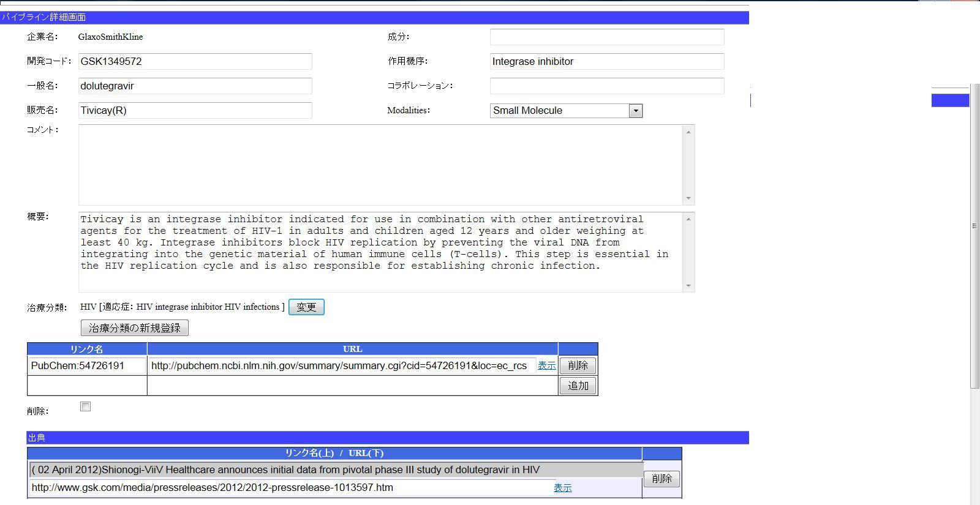This screenshot has width=980, height=505.
Task: Toggle the 削除 checkbox
Action: click(x=86, y=406)
